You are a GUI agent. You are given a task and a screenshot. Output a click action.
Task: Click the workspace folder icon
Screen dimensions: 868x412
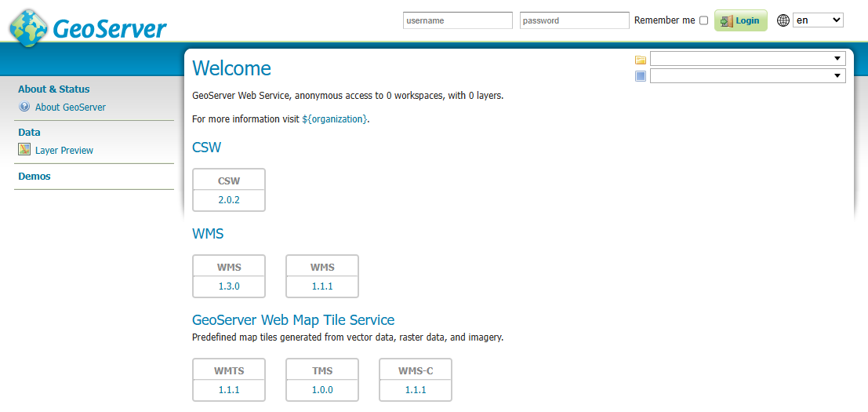pos(641,60)
